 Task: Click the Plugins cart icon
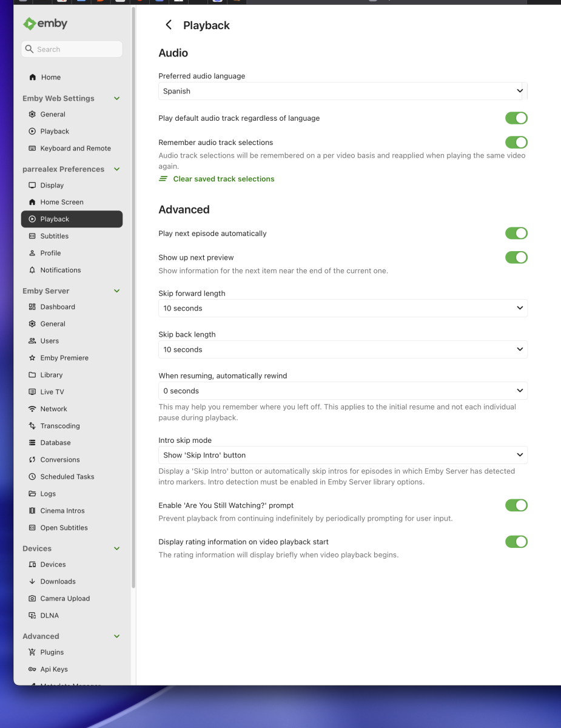click(32, 652)
